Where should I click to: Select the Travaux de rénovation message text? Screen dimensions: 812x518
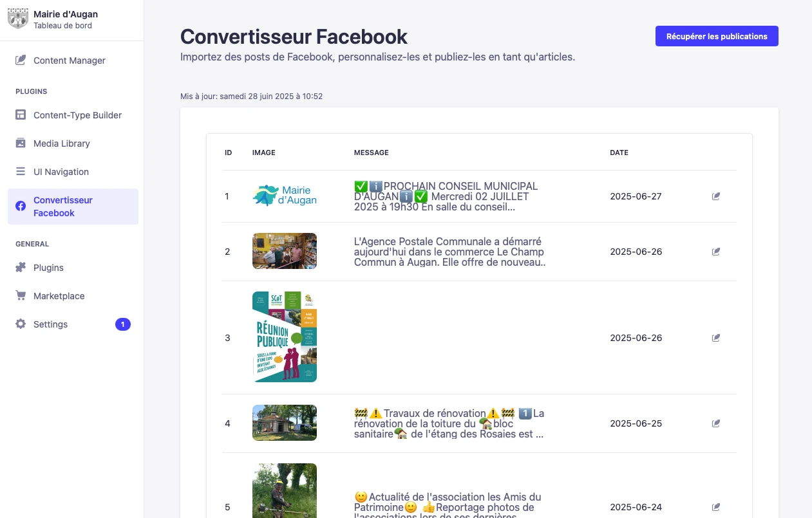point(449,423)
